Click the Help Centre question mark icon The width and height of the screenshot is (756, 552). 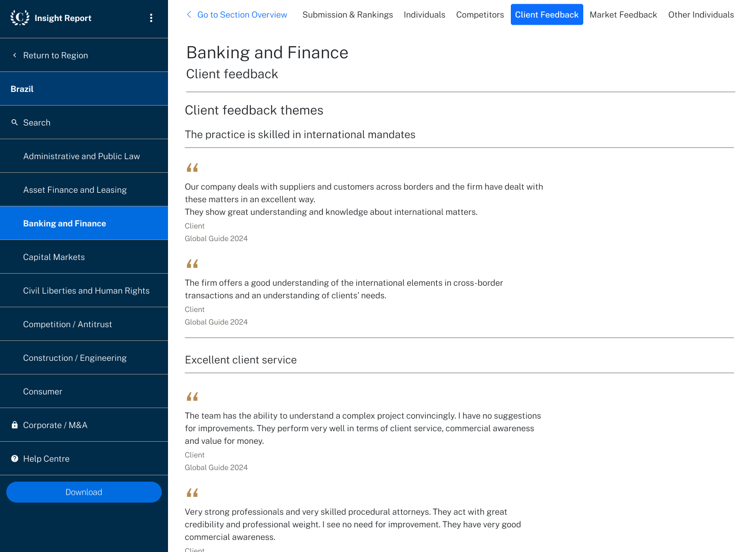click(15, 458)
